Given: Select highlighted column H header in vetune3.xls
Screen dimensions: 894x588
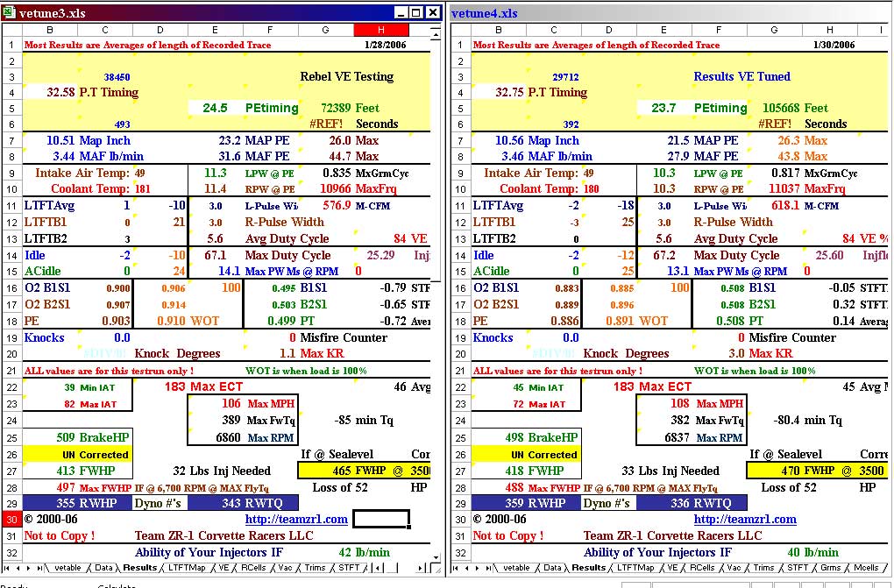Looking at the screenshot, I should tap(381, 30).
